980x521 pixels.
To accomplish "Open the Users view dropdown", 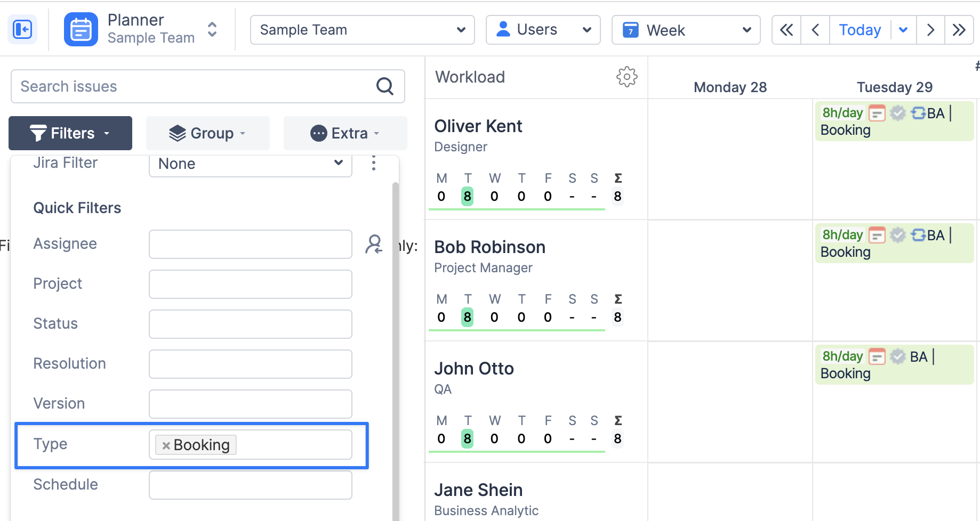I will tap(543, 30).
